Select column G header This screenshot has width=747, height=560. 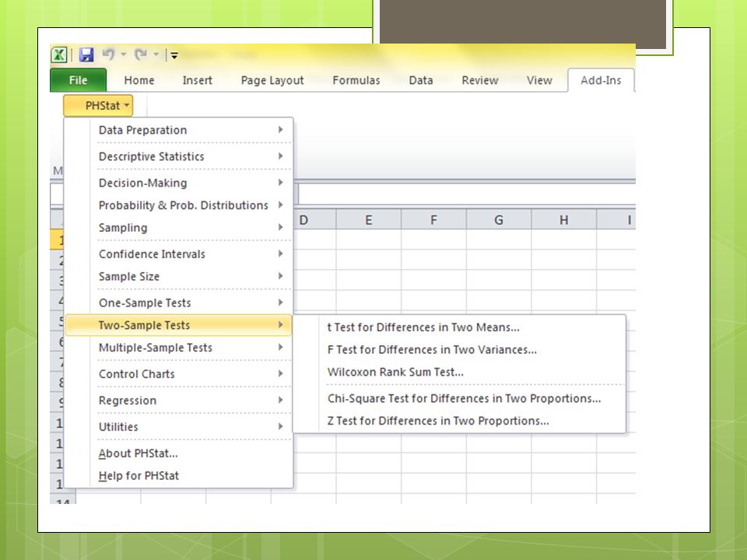tap(499, 220)
